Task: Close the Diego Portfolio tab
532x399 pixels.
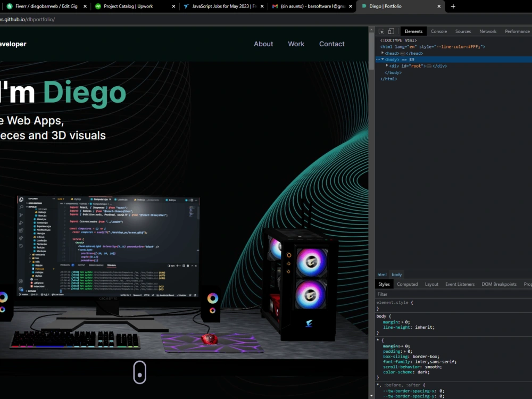Action: click(x=439, y=6)
